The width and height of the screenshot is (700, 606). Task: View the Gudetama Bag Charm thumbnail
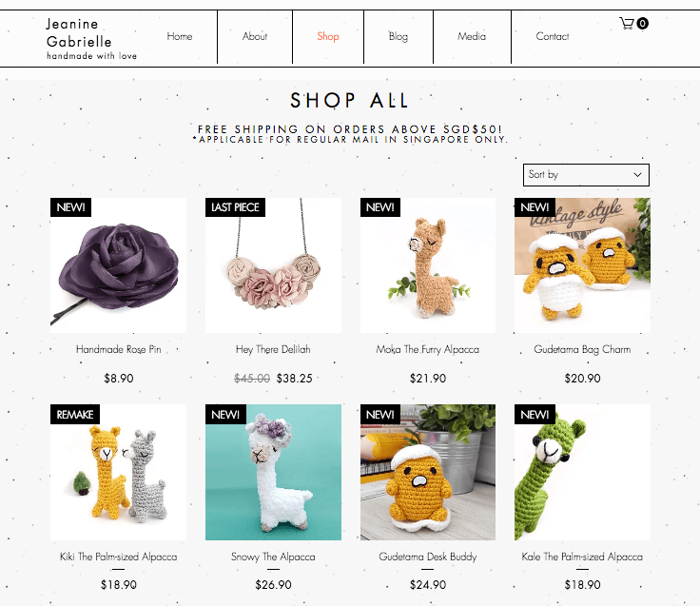point(582,265)
